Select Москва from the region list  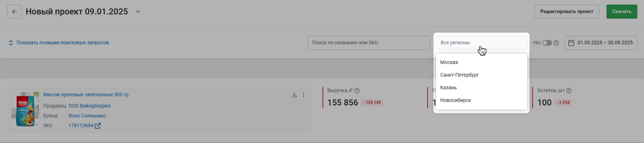449,62
